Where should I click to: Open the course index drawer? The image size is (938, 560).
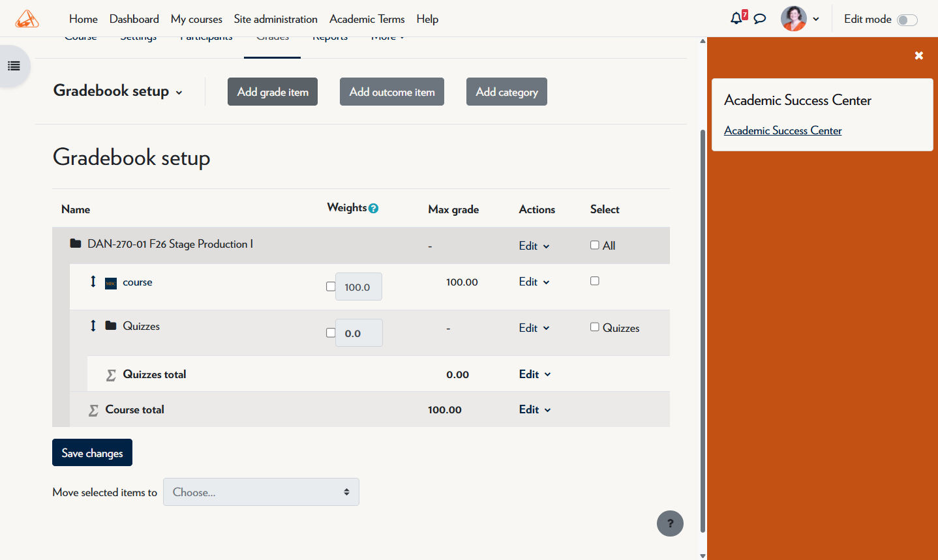coord(14,66)
